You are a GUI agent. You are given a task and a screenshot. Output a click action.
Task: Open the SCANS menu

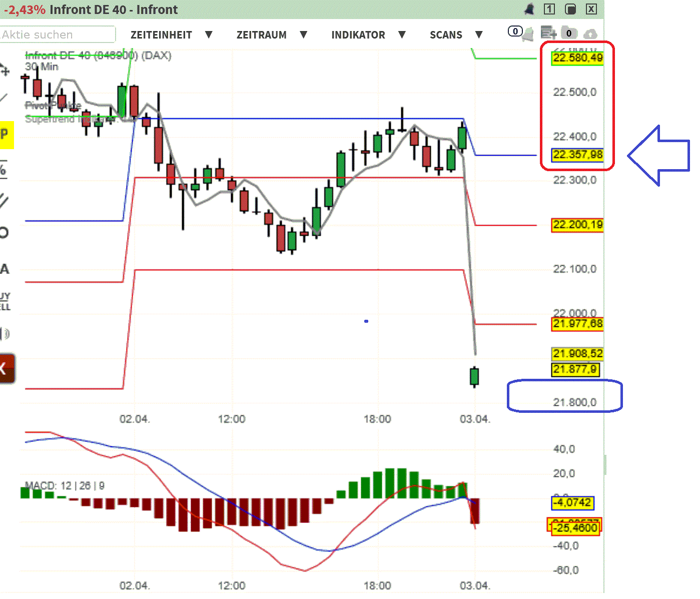point(446,35)
